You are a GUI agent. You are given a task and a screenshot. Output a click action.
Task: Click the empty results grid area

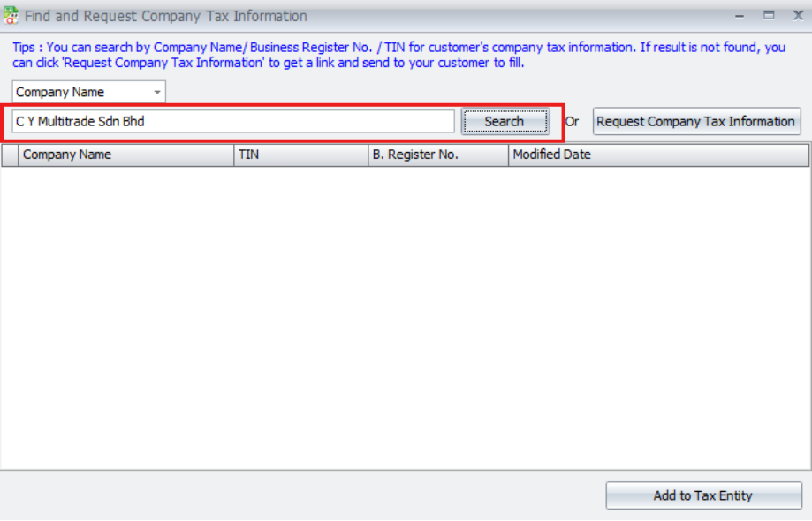pyautogui.click(x=405, y=318)
